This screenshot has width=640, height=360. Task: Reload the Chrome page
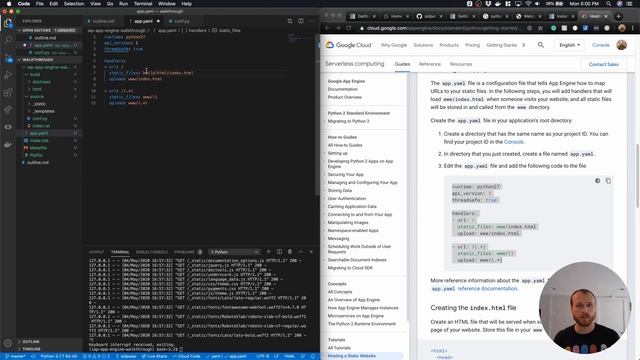click(349, 28)
